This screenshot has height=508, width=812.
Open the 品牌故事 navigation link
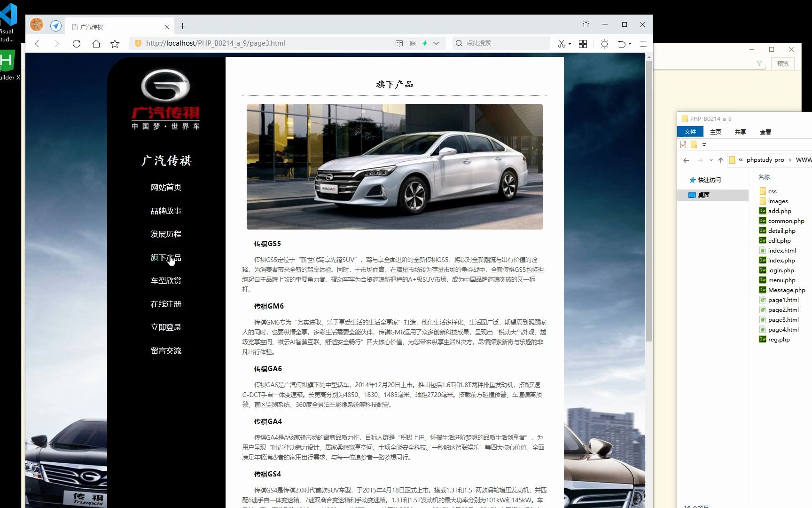(x=166, y=211)
